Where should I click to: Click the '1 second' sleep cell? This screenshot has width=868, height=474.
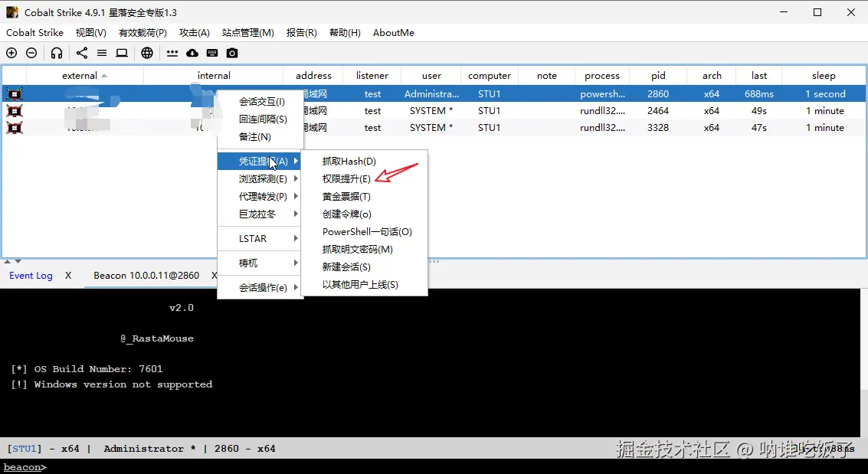point(825,94)
